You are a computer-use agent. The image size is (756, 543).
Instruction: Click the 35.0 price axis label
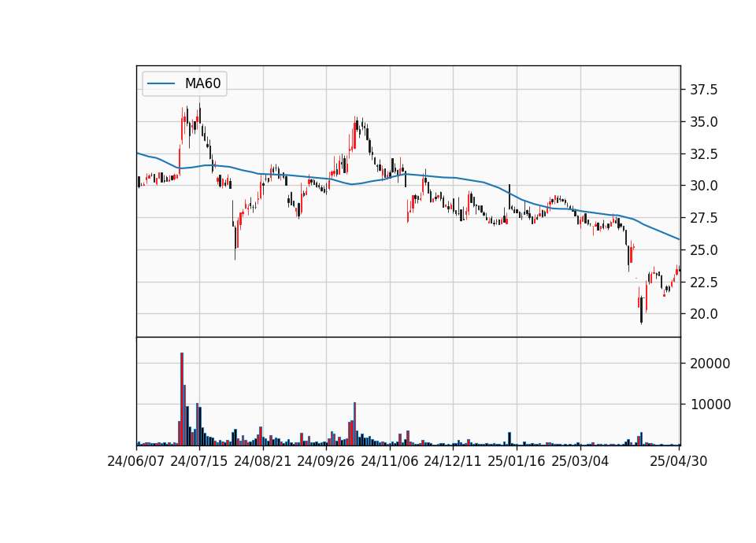click(x=703, y=122)
